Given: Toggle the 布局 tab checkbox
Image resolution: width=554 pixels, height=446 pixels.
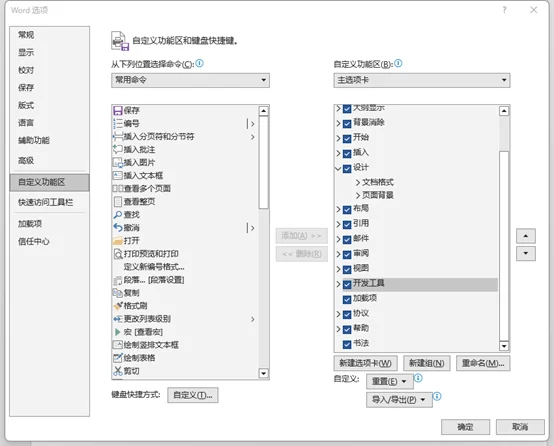Looking at the screenshot, I should pyautogui.click(x=347, y=210).
